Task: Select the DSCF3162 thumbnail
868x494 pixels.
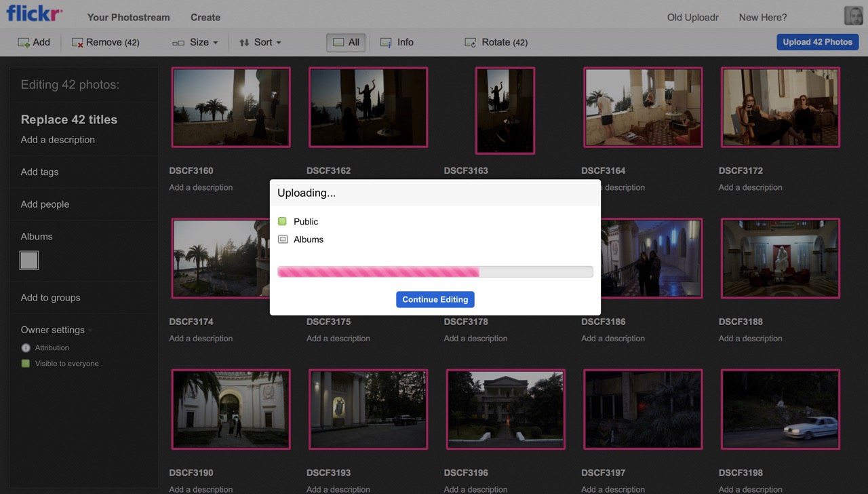Action: tap(368, 107)
